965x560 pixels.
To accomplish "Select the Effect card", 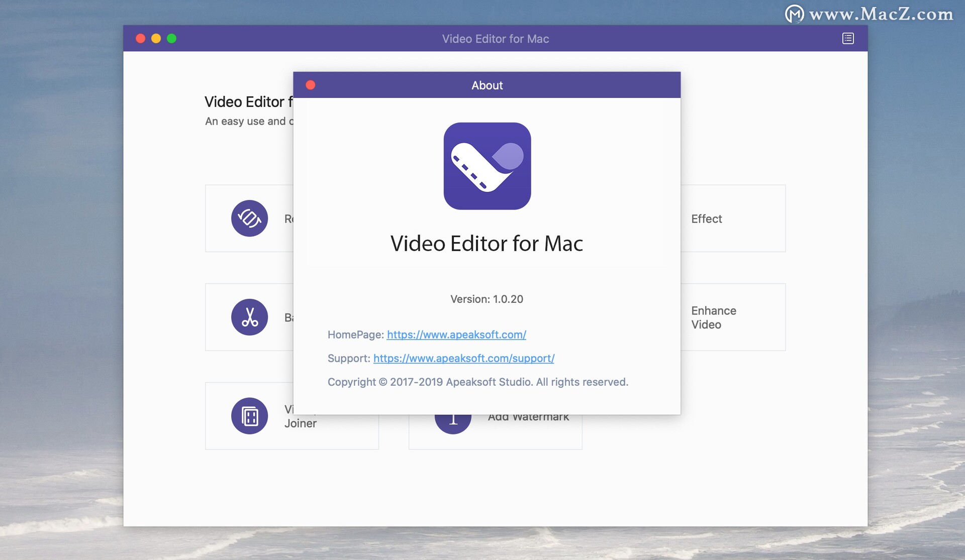I will click(x=733, y=218).
